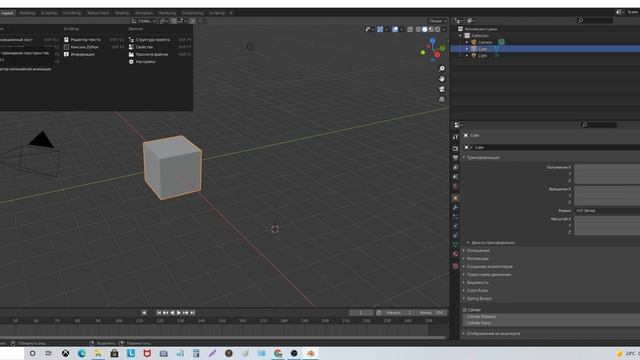This screenshot has width=640, height=360.
Task: Toggle viewport overlays display
Action: (395, 29)
